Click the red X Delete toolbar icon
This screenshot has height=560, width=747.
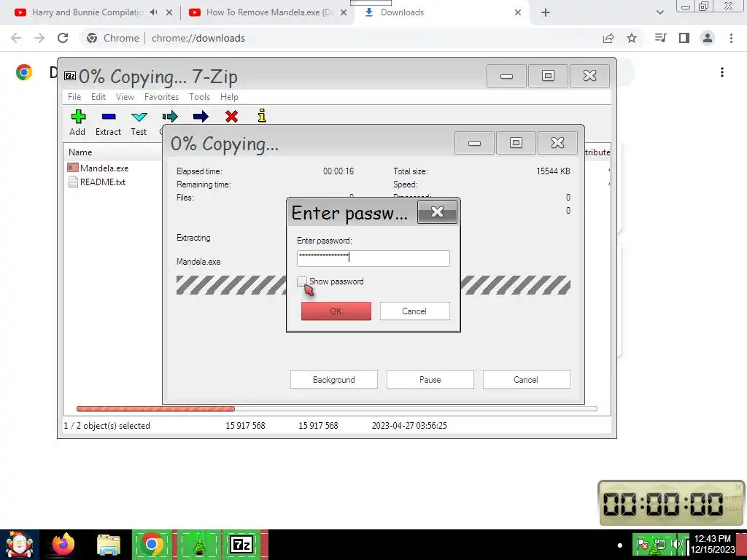[x=231, y=116]
